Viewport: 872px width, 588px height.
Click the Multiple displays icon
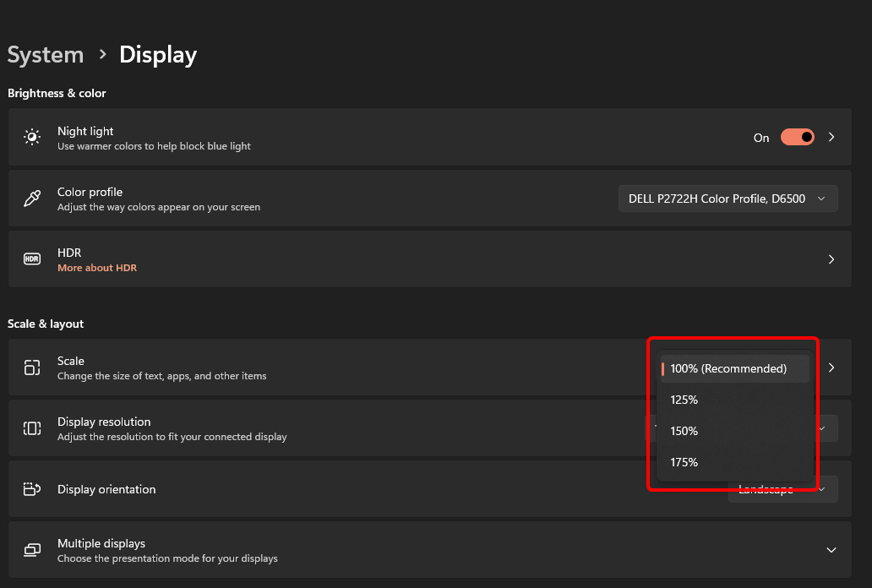[x=31, y=549]
